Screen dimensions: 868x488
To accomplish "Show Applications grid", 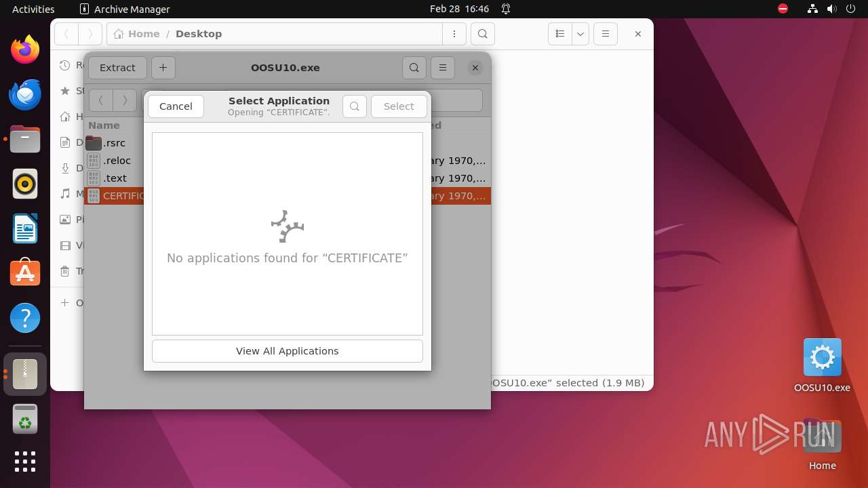I will 25,462.
